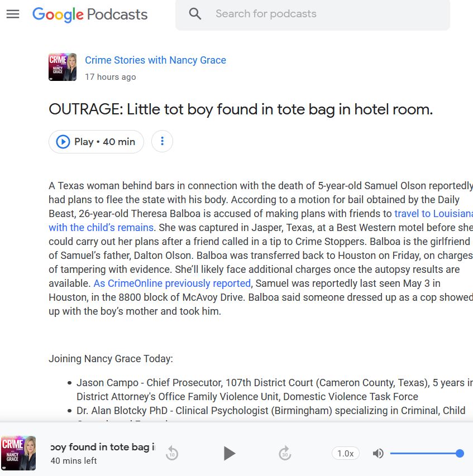Play the 40 min episode
Image resolution: width=473 pixels, height=476 pixels.
point(96,142)
